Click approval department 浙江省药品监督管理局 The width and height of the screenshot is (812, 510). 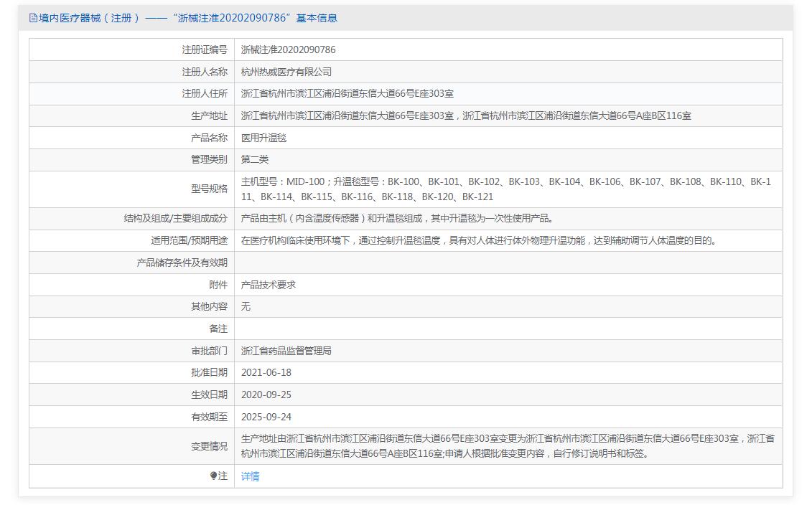coord(286,351)
